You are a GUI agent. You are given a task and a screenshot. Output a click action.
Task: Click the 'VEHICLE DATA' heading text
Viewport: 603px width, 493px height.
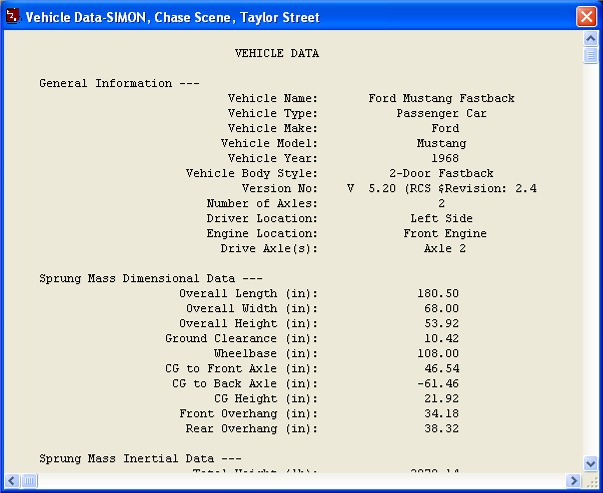pyautogui.click(x=277, y=53)
